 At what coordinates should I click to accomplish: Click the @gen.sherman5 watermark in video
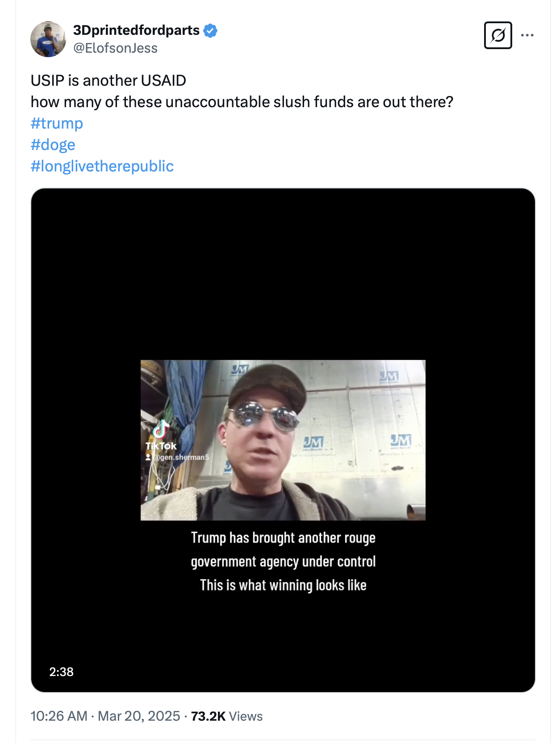tap(180, 457)
